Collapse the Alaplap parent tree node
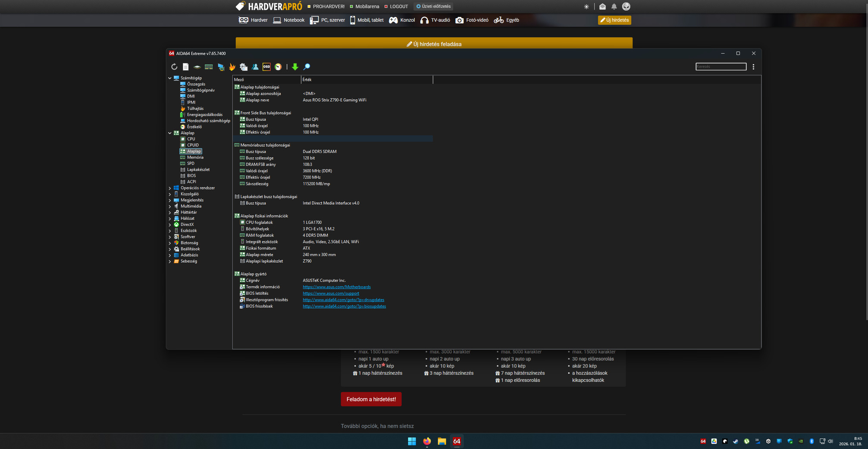 [x=170, y=133]
